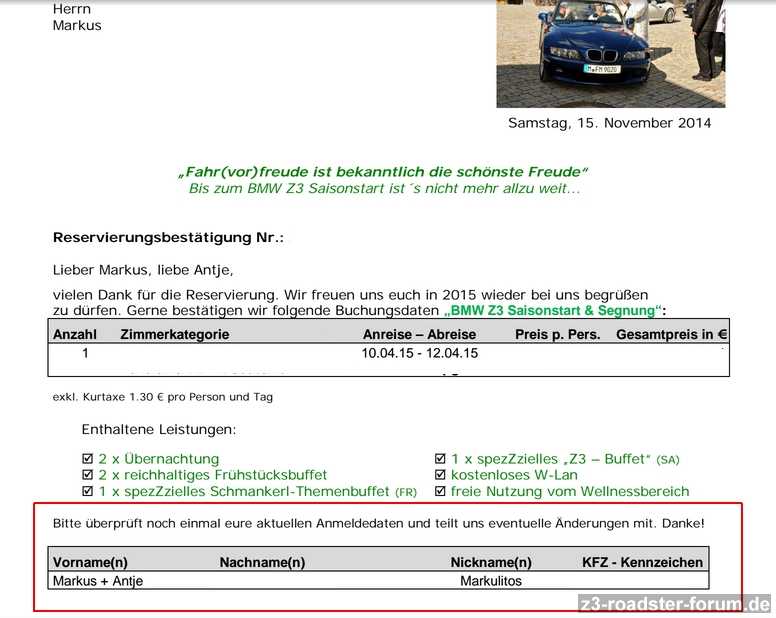
Task: Click the date range 10.04.15 - 12.04.15
Action: 420,353
